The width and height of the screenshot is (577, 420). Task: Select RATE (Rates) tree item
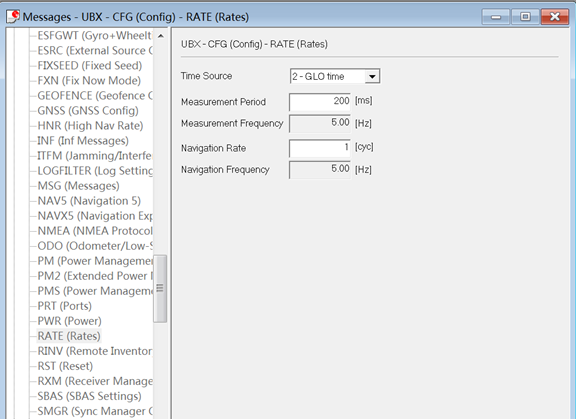click(69, 337)
